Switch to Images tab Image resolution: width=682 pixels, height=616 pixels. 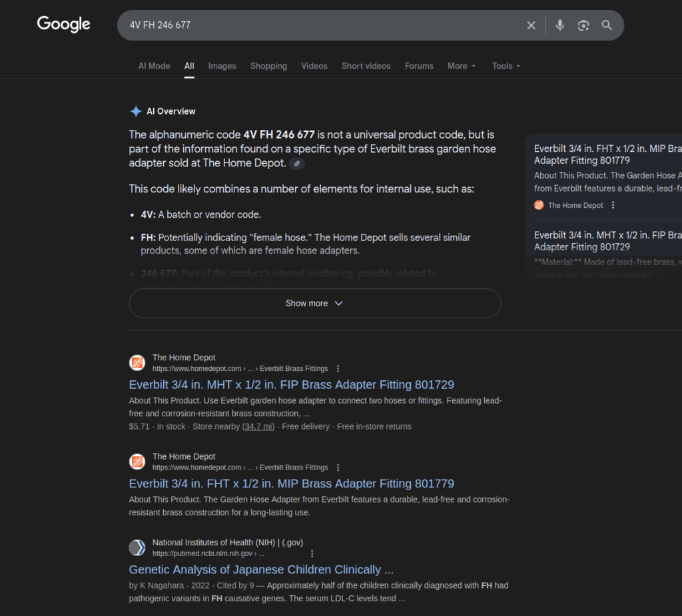pos(222,66)
